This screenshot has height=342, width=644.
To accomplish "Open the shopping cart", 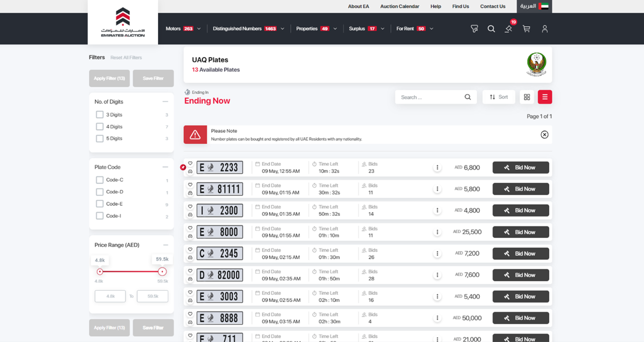I will tap(527, 29).
